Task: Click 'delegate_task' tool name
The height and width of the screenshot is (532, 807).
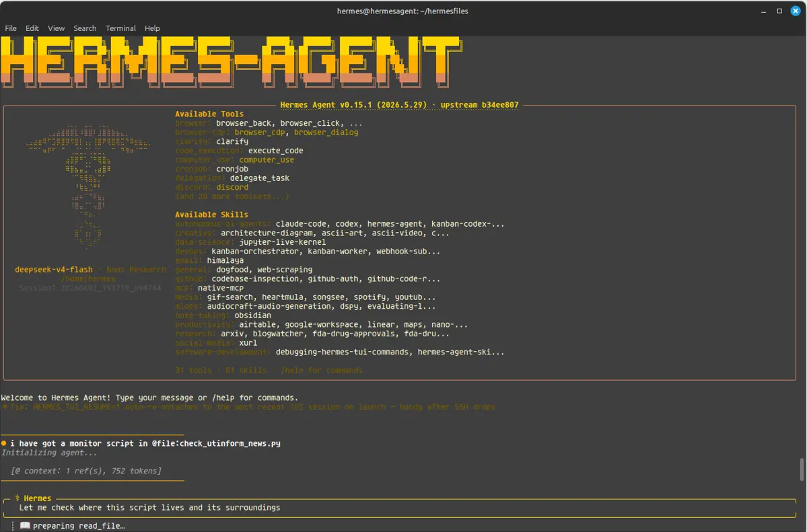Action: coord(259,178)
